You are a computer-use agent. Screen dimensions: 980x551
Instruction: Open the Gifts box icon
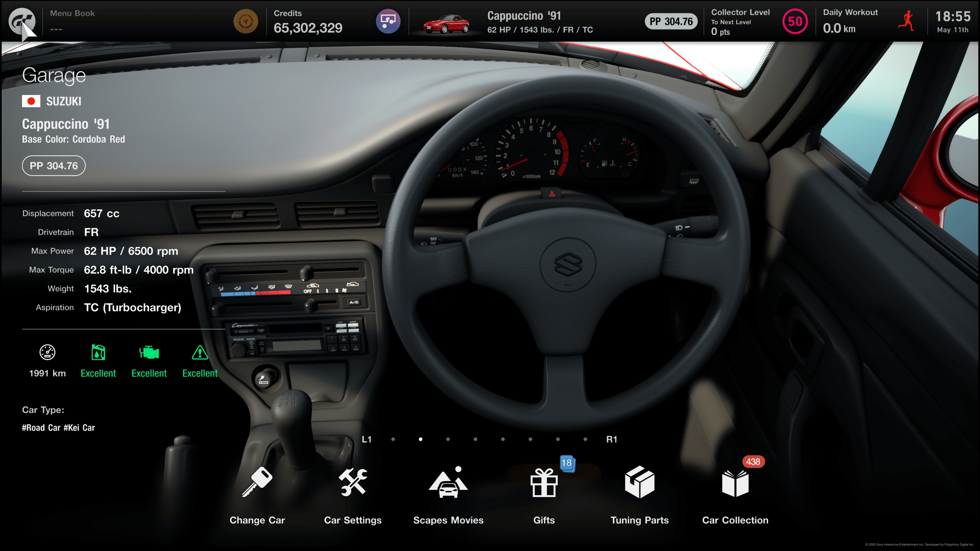pos(544,483)
